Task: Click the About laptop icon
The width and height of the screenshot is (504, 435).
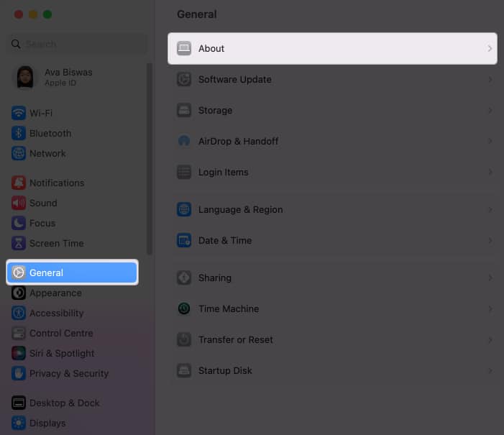Action: pos(184,49)
